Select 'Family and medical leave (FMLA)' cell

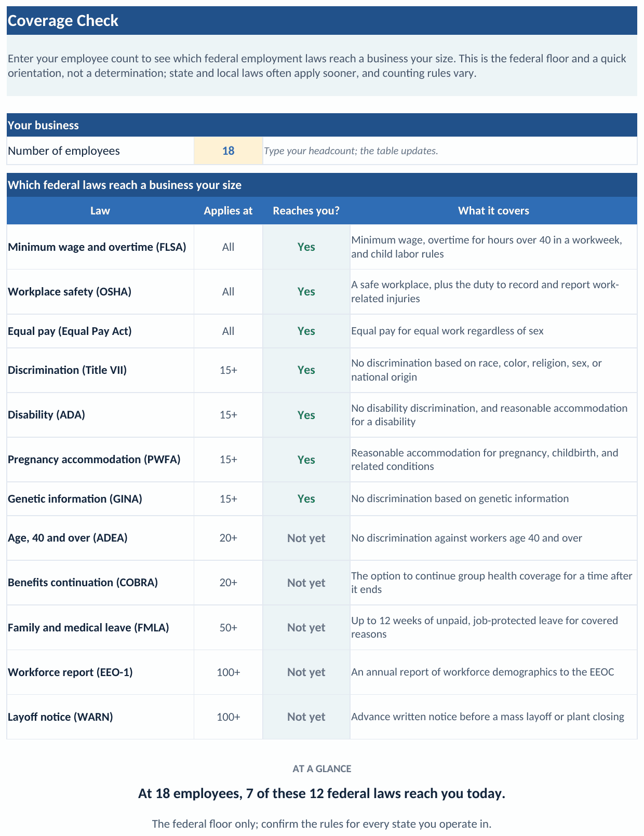[x=100, y=627]
